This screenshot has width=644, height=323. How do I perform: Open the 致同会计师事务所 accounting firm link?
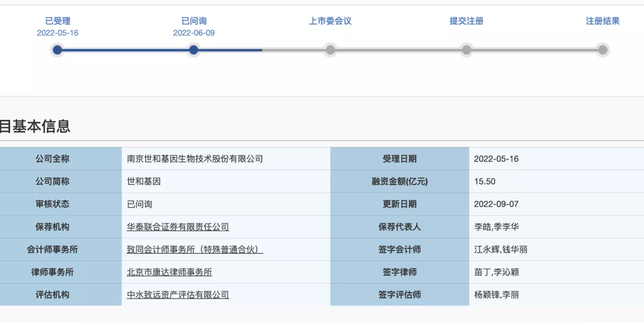point(194,250)
